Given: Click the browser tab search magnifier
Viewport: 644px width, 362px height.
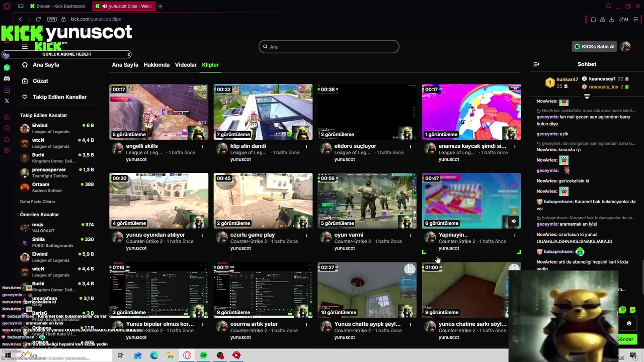Looking at the screenshot, I should (608, 6).
